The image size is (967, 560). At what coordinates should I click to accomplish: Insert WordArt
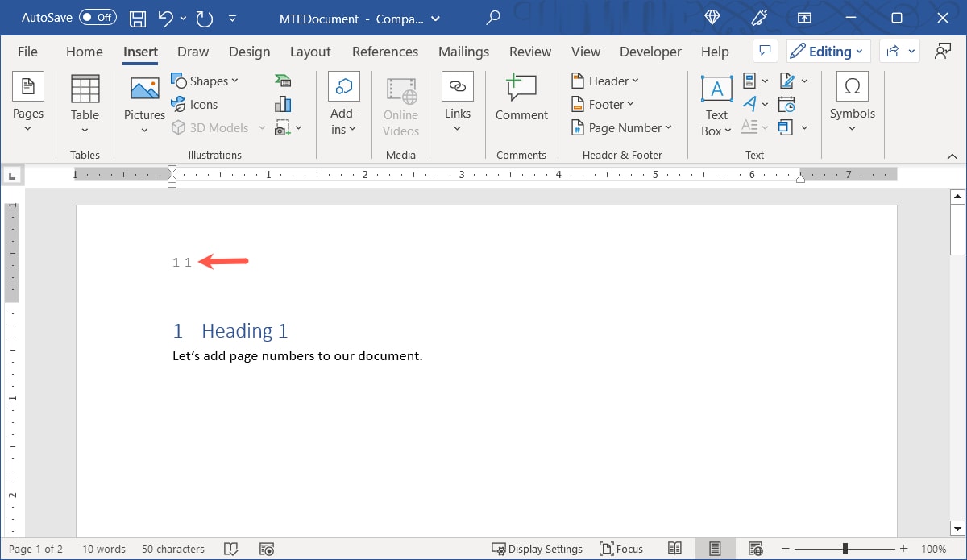coord(749,103)
